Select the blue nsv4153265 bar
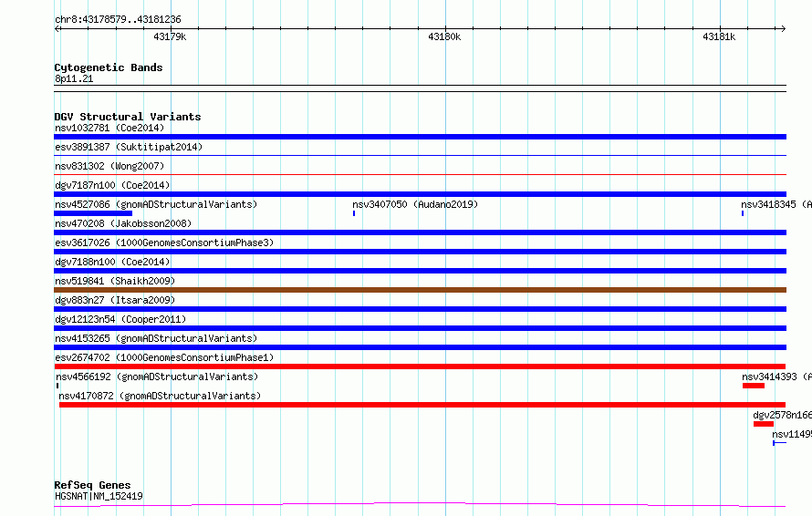The height and width of the screenshot is (516, 812). (x=420, y=347)
